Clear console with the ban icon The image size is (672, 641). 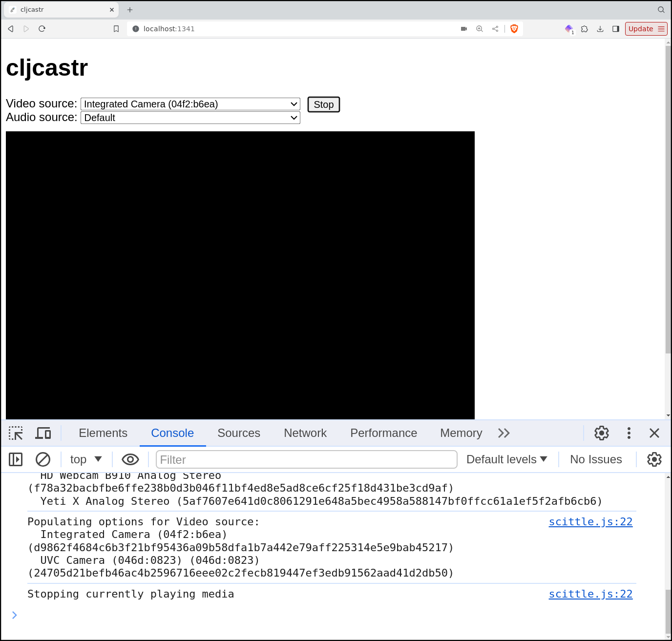pyautogui.click(x=43, y=459)
